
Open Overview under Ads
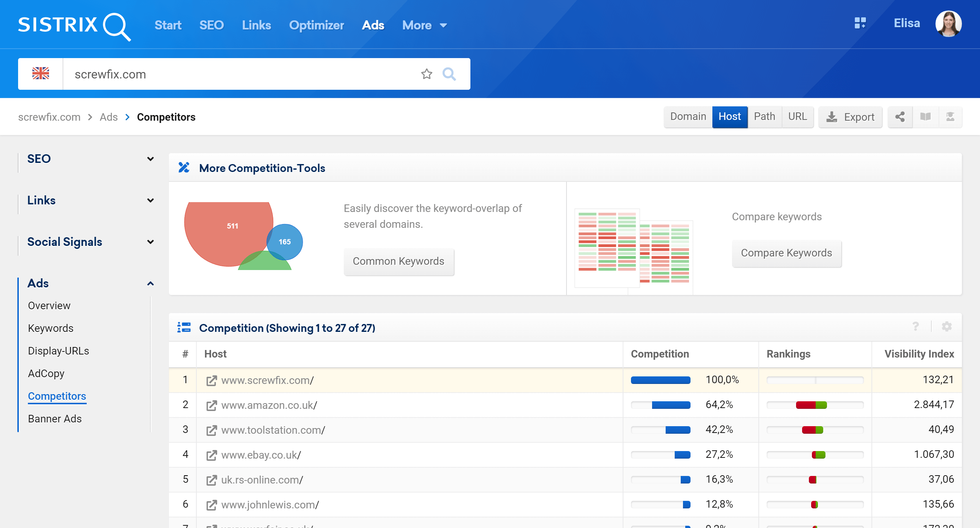click(49, 306)
